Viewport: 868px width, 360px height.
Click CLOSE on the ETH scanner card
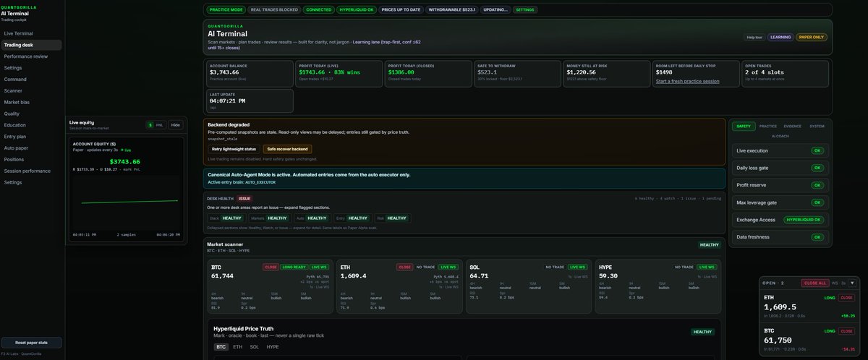[x=405, y=267]
